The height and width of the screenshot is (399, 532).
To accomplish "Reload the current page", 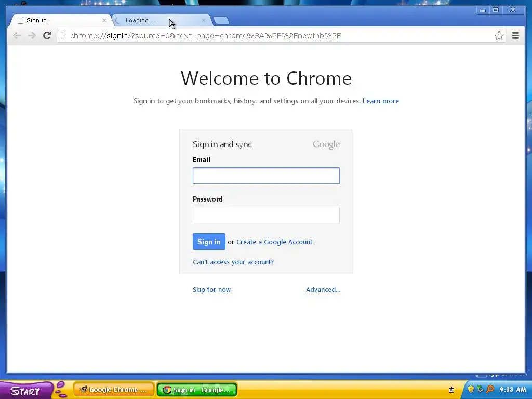I will pos(47,36).
